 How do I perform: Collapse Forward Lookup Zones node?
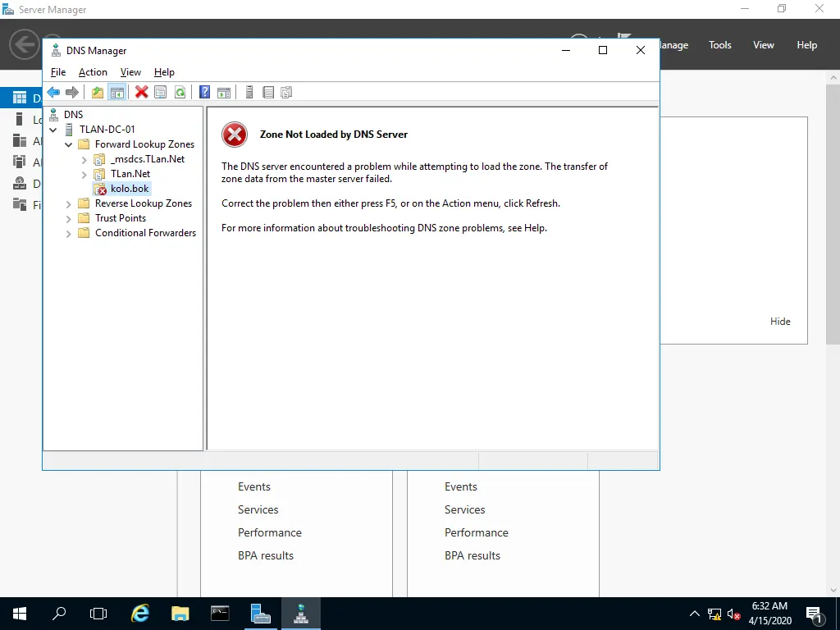tap(69, 144)
